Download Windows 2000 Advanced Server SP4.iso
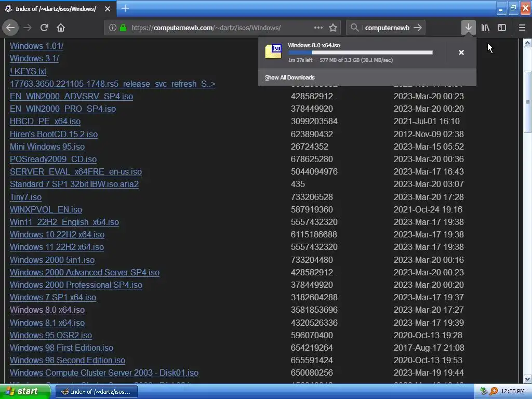The image size is (532, 399). [85, 272]
